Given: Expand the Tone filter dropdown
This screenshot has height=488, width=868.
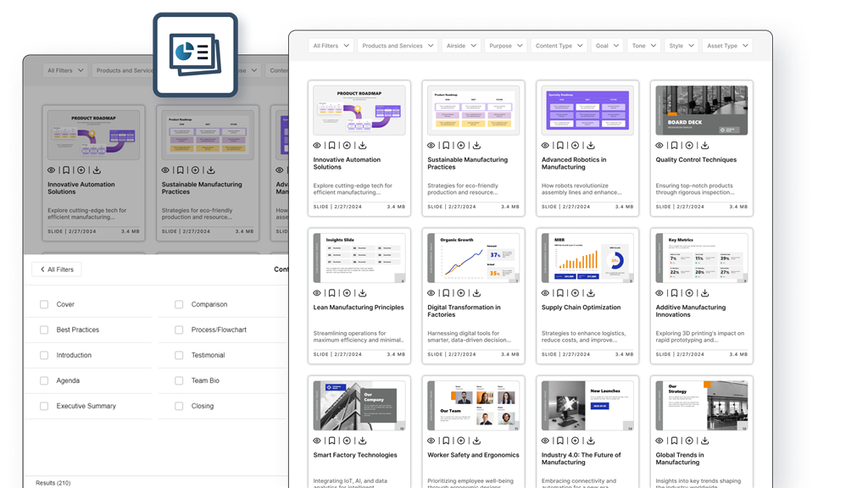Looking at the screenshot, I should (x=643, y=46).
